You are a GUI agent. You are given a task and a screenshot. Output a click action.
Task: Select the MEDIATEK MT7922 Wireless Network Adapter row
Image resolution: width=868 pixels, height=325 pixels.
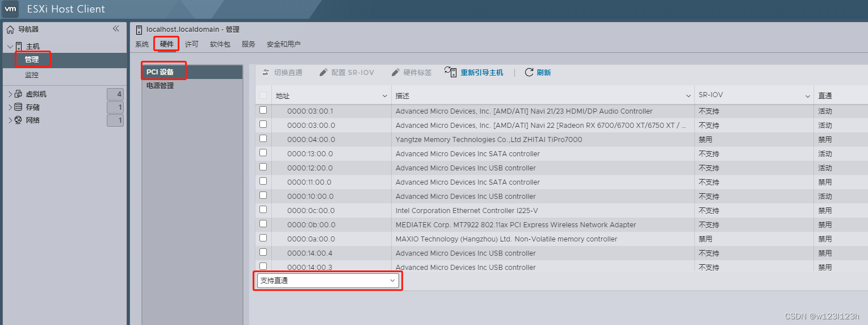(x=561, y=224)
